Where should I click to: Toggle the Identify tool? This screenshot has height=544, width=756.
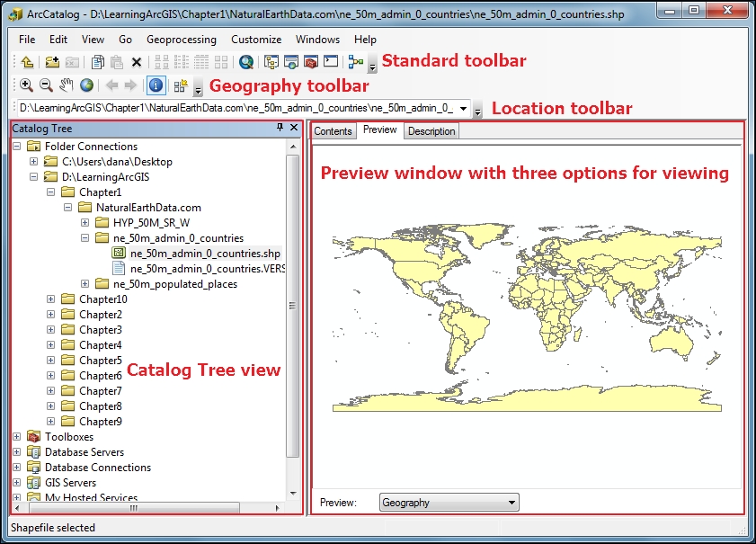156,85
